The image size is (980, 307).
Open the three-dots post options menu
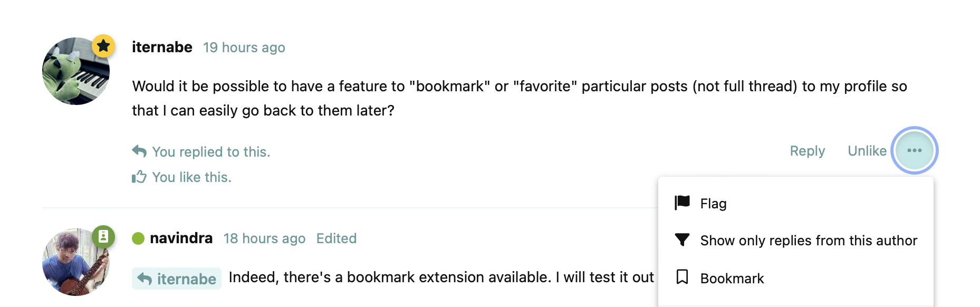click(x=914, y=150)
